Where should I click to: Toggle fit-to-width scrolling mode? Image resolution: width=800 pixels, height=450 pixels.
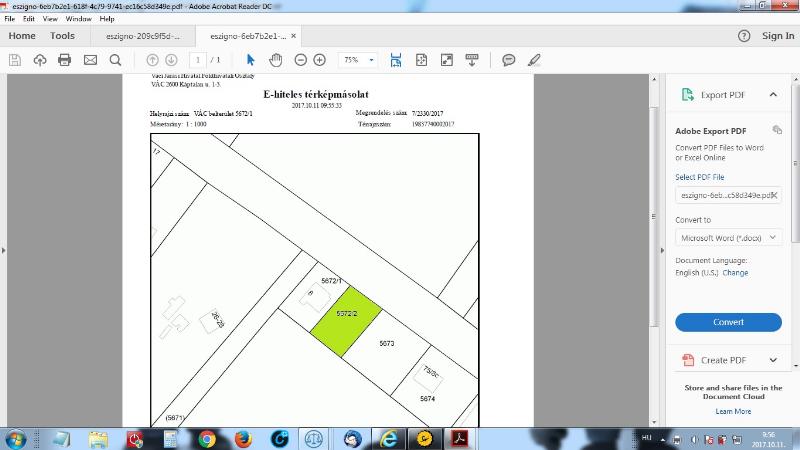[x=396, y=60]
